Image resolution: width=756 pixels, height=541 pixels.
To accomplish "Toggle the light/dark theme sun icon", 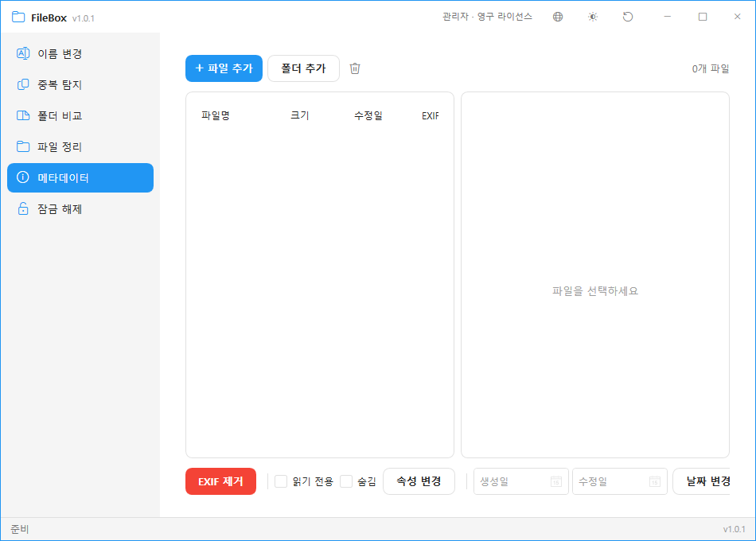I will (593, 17).
